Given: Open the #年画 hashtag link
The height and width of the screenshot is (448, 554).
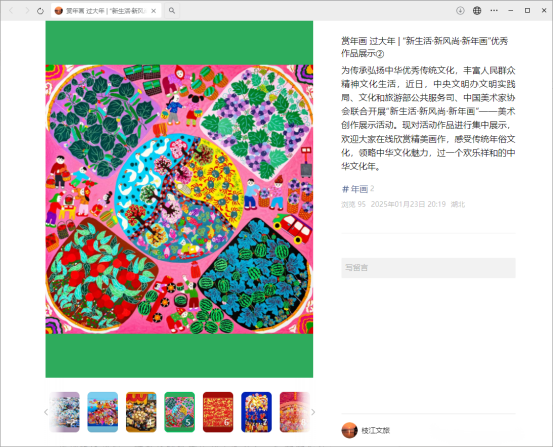Looking at the screenshot, I should [355, 189].
